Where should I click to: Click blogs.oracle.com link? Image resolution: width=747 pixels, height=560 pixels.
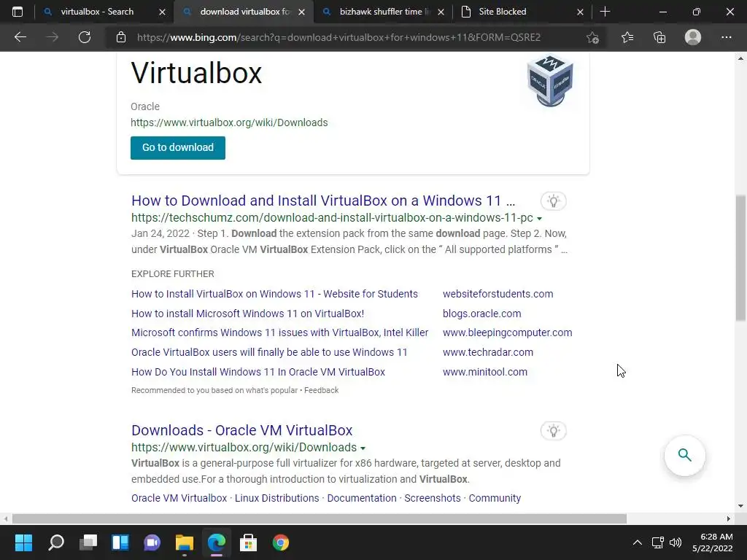[481, 314]
